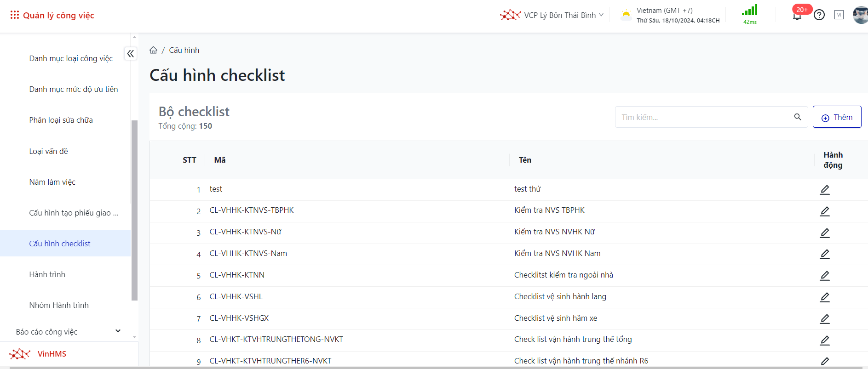Image resolution: width=868 pixels, height=369 pixels.
Task: Click the VCP logo icon in header
Action: (x=510, y=15)
